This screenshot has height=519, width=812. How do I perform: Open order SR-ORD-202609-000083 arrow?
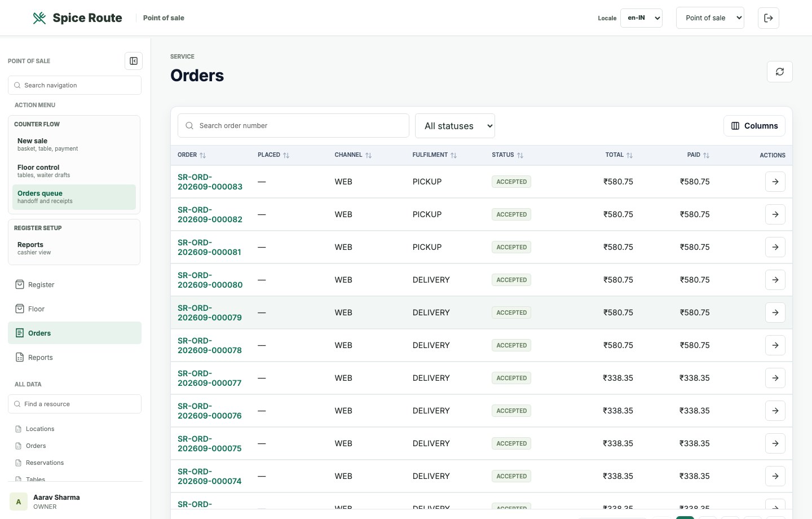click(775, 182)
